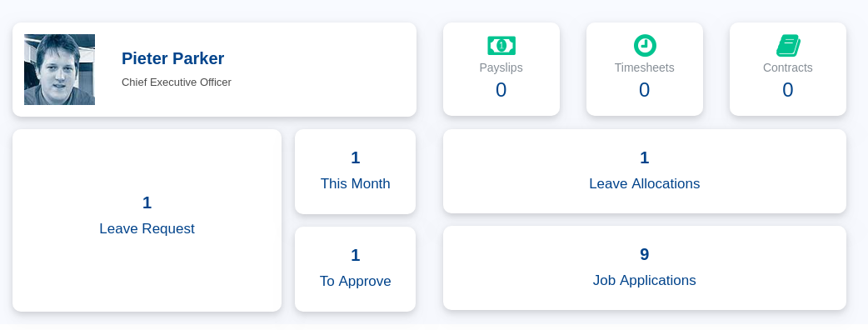View the Job Applications card
Screen dimensions: 868x330
click(x=645, y=268)
